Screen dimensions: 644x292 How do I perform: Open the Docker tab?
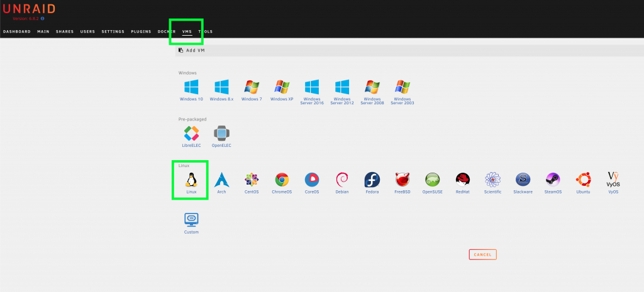coord(167,31)
